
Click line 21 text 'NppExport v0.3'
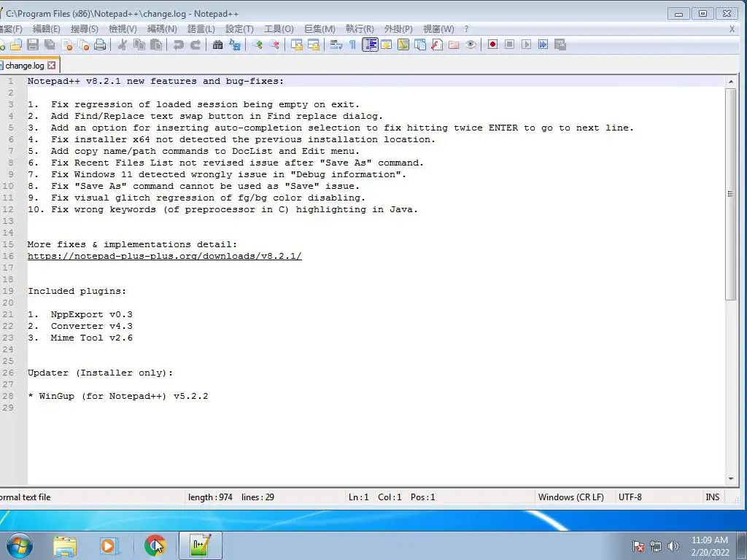[92, 314]
